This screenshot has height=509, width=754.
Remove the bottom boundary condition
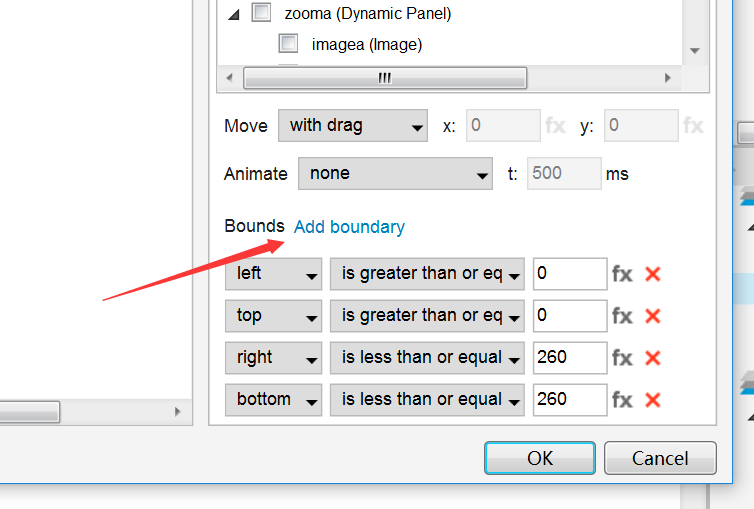coord(653,400)
